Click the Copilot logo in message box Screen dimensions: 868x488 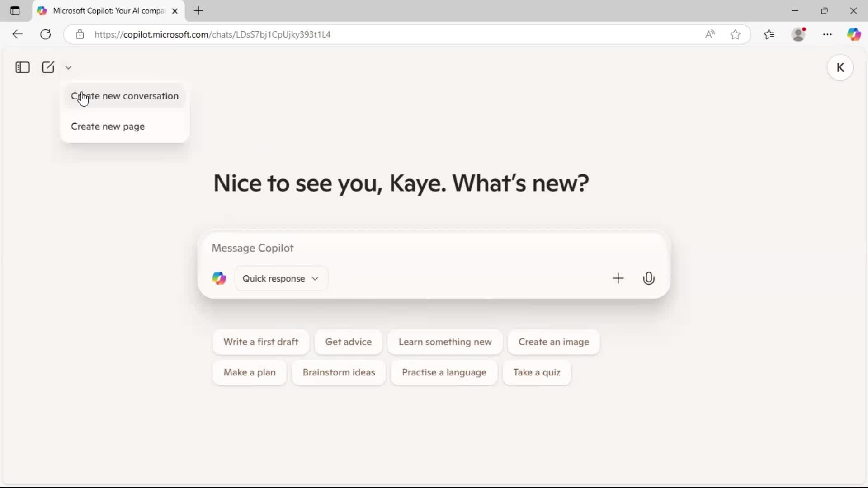click(x=219, y=278)
